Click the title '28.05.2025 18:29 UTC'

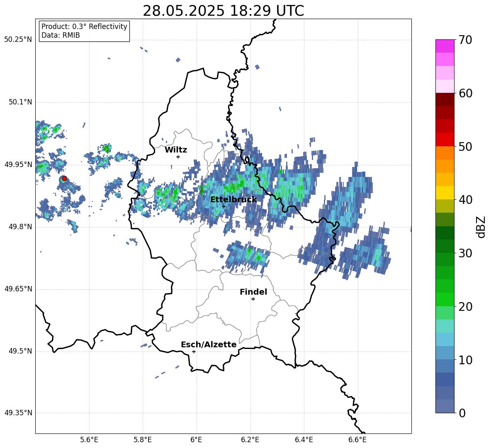(x=223, y=11)
